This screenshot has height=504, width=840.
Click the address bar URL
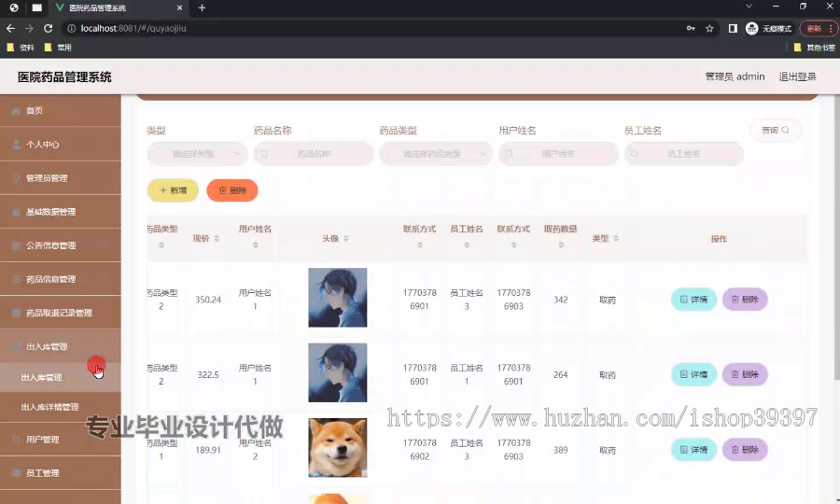133,28
